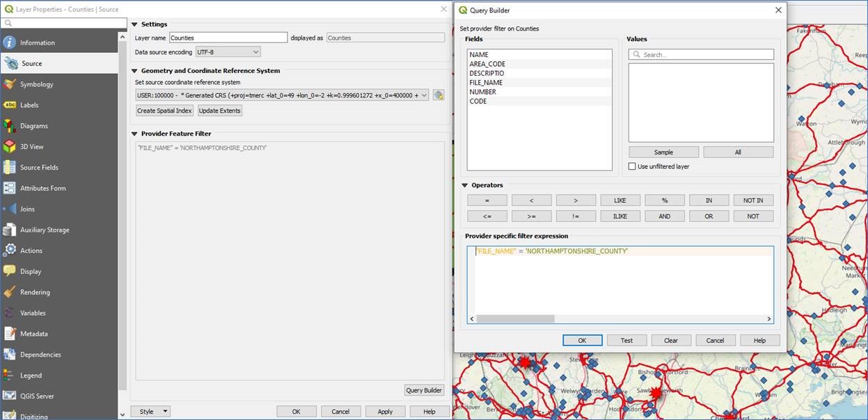Viewport: 868px width, 420px height.
Task: Open the Data source encoding dropdown
Action: pos(228,51)
